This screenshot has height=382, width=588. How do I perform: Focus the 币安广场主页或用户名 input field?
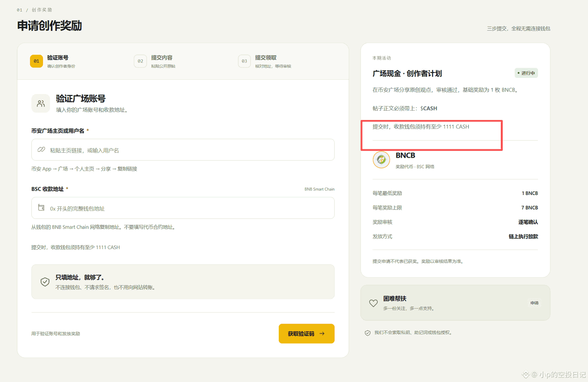pyautogui.click(x=183, y=150)
